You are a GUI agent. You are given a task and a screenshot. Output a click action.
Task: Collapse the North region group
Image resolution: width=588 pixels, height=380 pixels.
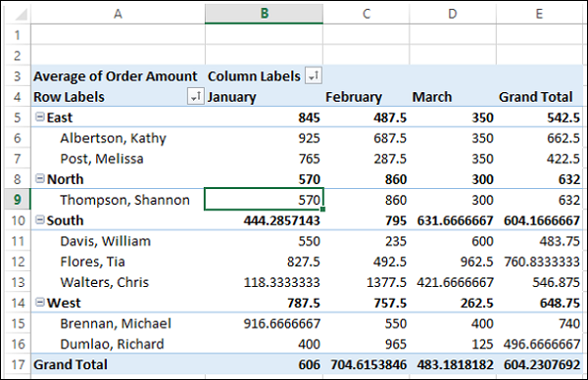click(40, 179)
